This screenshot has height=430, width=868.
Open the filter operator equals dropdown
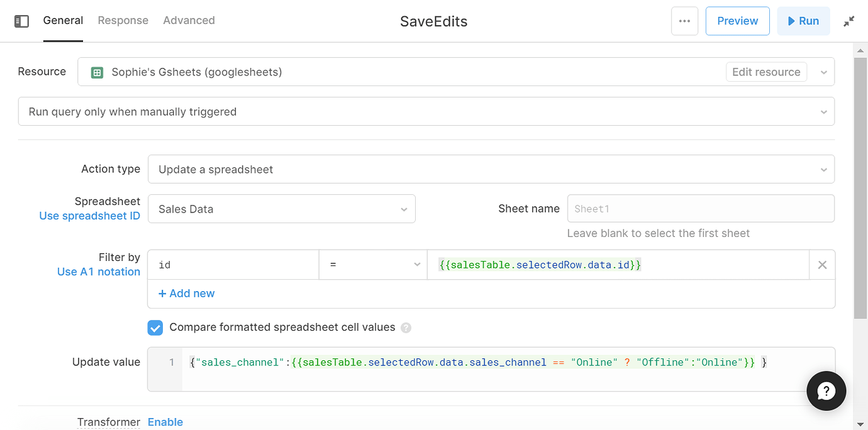click(372, 265)
